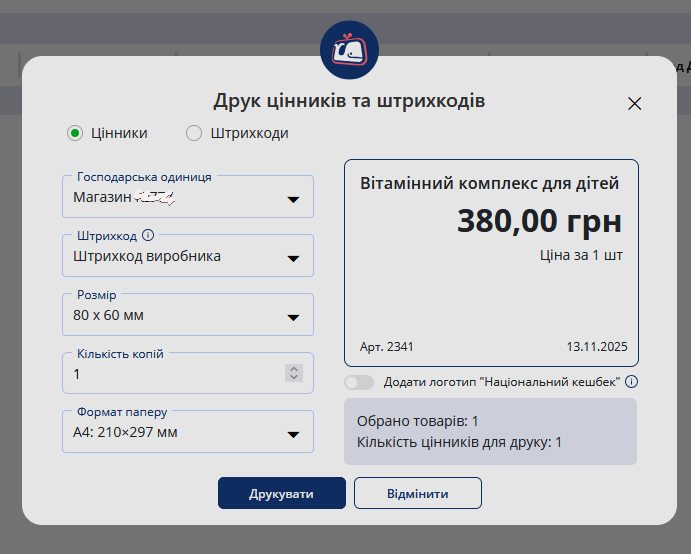Click the Відмінити button
Viewport: 691px width, 554px height.
point(418,493)
